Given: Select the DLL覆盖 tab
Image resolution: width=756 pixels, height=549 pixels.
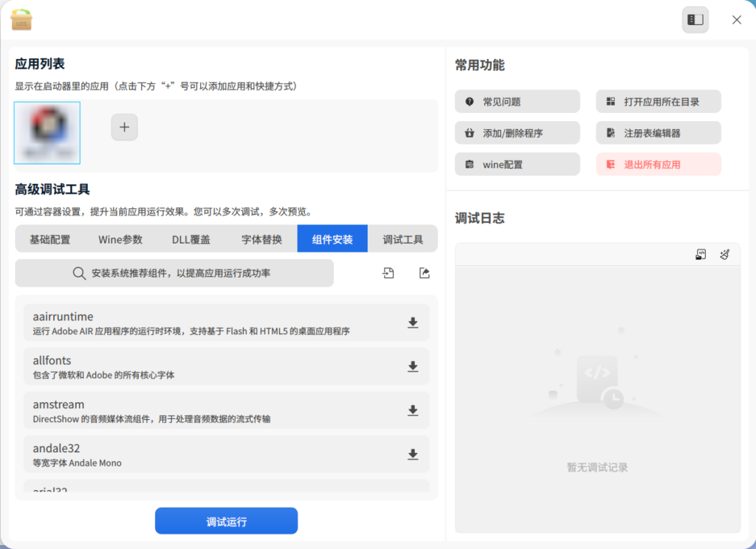Looking at the screenshot, I should click(x=190, y=239).
